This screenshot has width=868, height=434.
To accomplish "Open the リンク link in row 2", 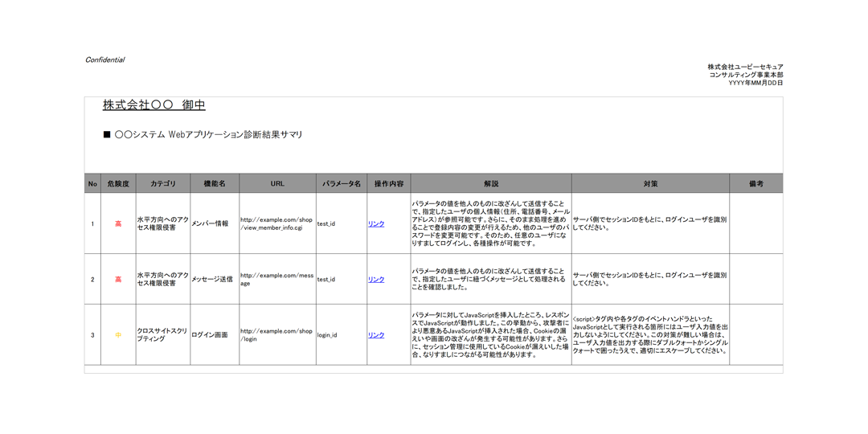I will coord(376,280).
